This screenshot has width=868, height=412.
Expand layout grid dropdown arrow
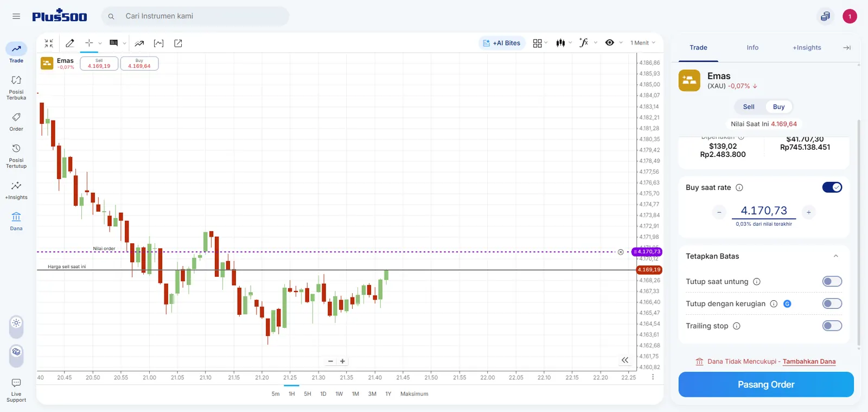pos(546,43)
